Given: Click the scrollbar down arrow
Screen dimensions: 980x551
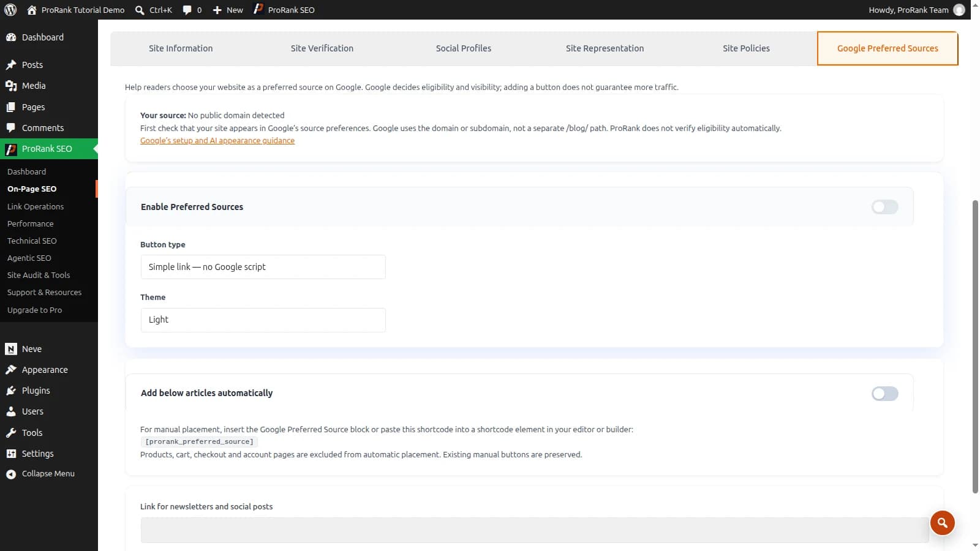Looking at the screenshot, I should click(x=975, y=545).
